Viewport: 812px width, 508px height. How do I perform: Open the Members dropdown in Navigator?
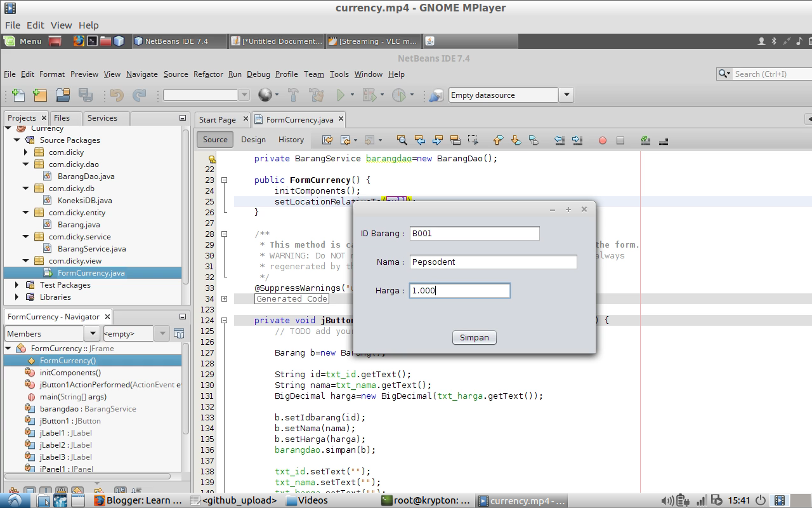tap(93, 333)
